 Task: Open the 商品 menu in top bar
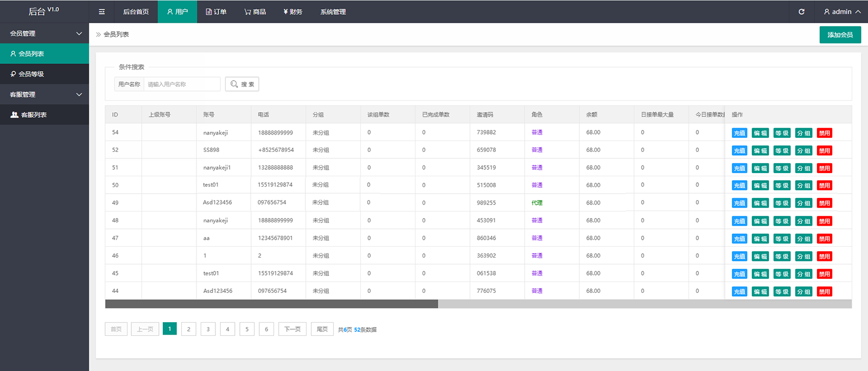pyautogui.click(x=255, y=11)
